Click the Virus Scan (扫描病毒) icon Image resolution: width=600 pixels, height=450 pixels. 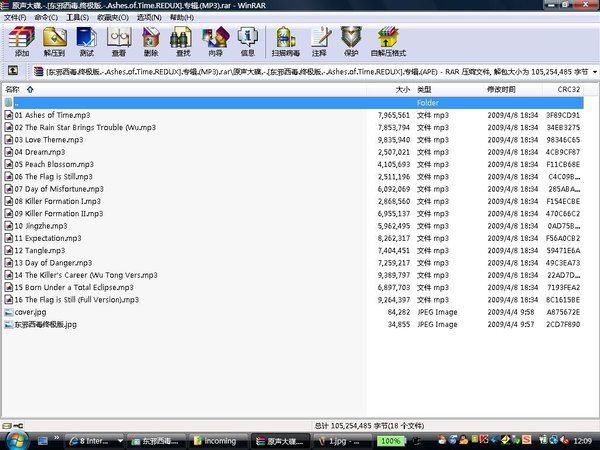coord(285,41)
